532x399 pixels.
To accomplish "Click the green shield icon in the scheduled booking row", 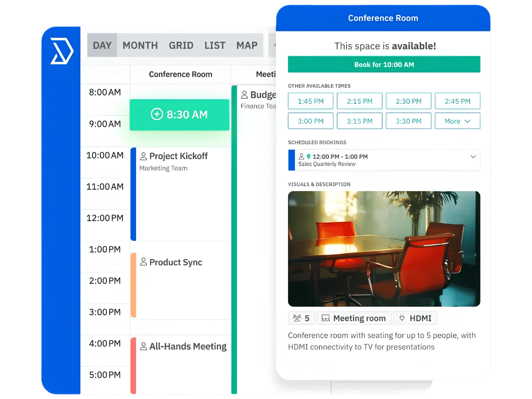I will (x=309, y=156).
